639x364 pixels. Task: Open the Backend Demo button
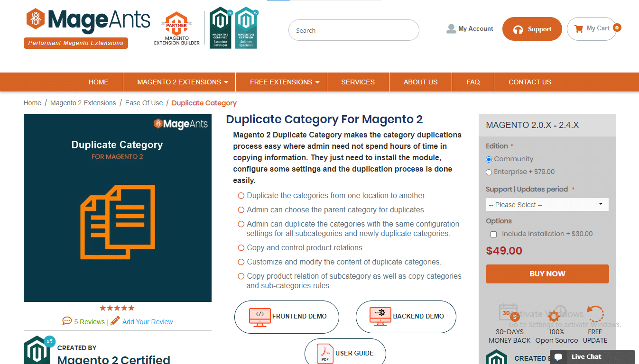[406, 317]
